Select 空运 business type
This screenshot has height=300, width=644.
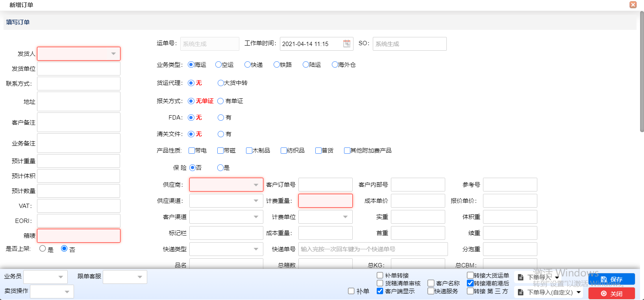218,64
